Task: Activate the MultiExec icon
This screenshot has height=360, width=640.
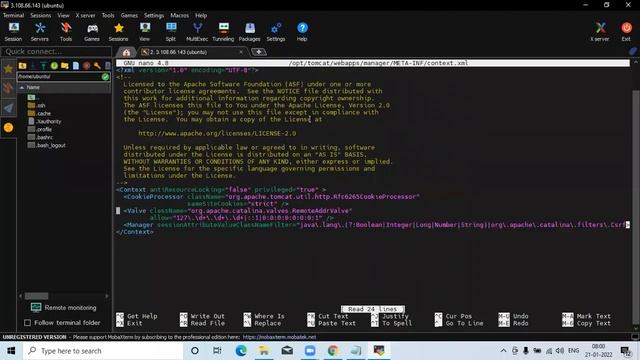Action: coord(197,31)
